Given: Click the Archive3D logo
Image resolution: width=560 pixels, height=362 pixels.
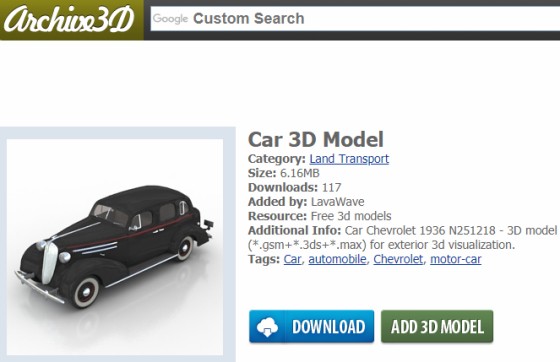Looking at the screenshot, I should coord(69,19).
